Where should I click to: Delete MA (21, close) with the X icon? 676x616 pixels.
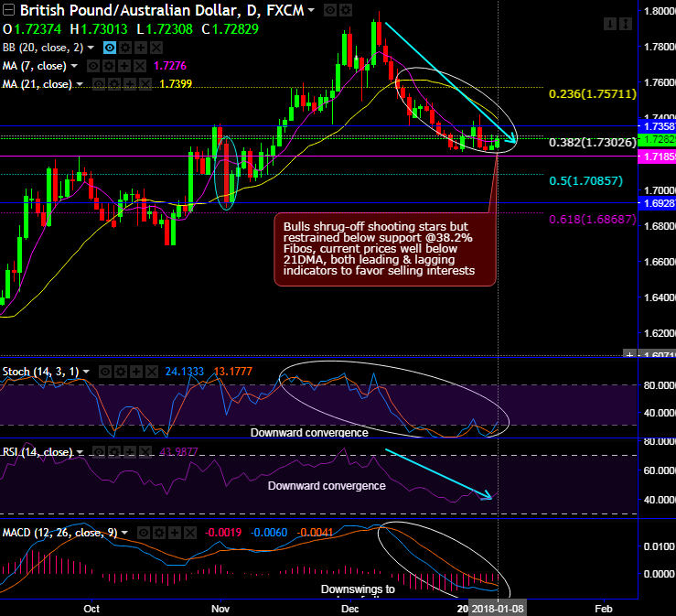click(x=145, y=84)
